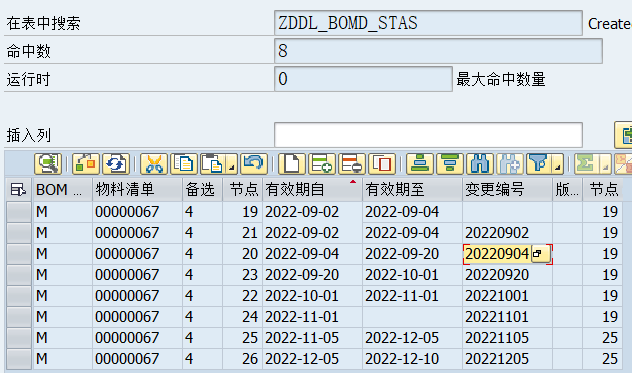The height and width of the screenshot is (373, 632).
Task: Click the node cell with value 23
Action: tap(242, 275)
